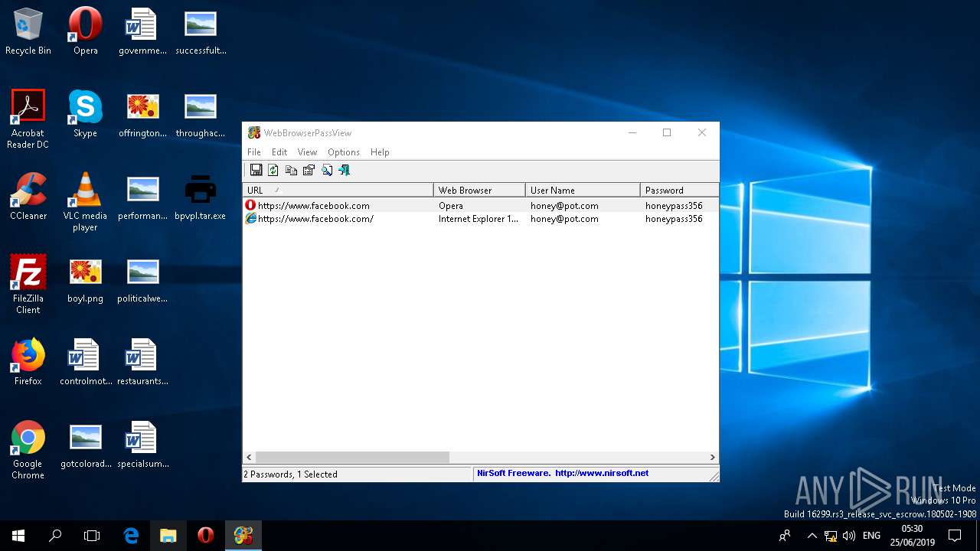Viewport: 980px width, 551px height.
Task: Select the Opera desktop shortcut
Action: (85, 31)
